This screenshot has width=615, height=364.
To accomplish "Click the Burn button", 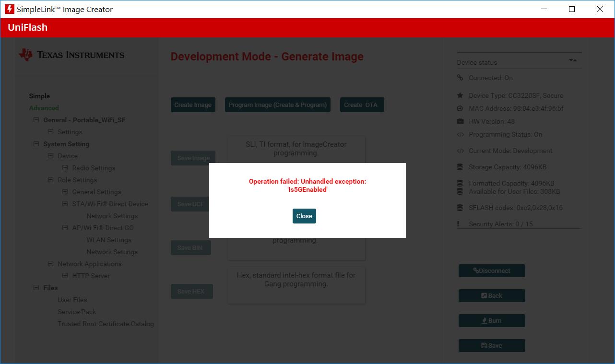I will click(492, 320).
